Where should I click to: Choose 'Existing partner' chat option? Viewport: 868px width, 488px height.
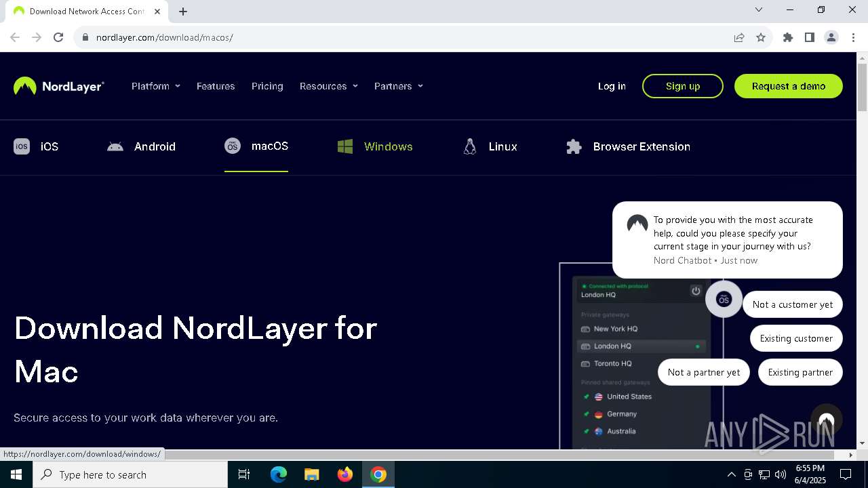tap(800, 372)
